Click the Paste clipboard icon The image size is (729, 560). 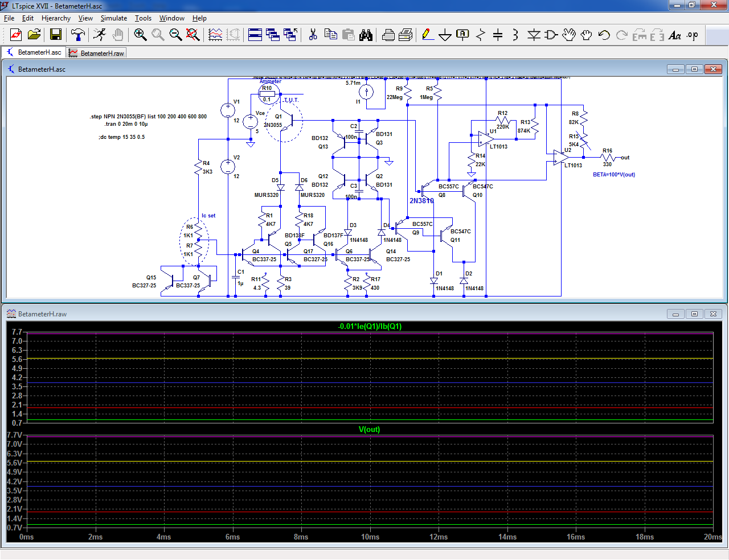pos(348,35)
